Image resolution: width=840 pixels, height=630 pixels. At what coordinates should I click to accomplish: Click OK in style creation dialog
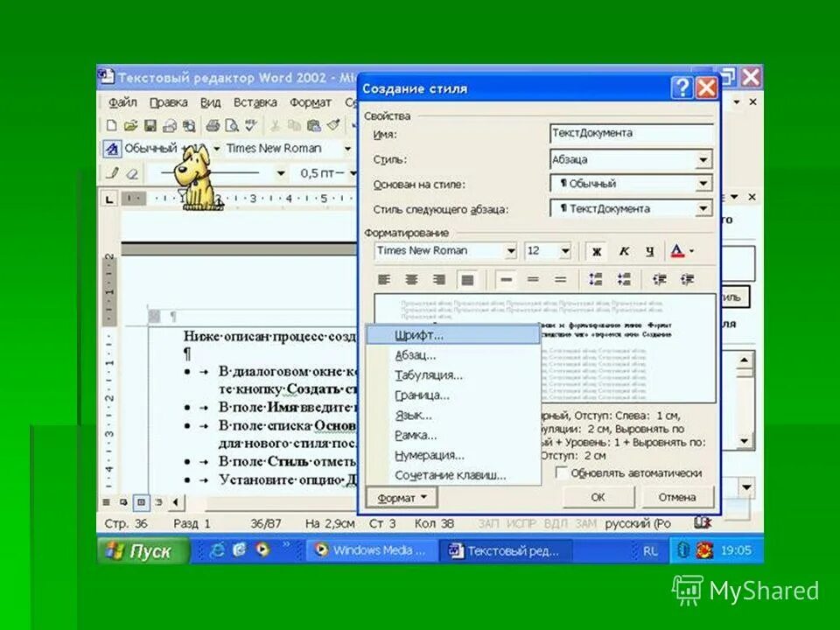(x=598, y=497)
